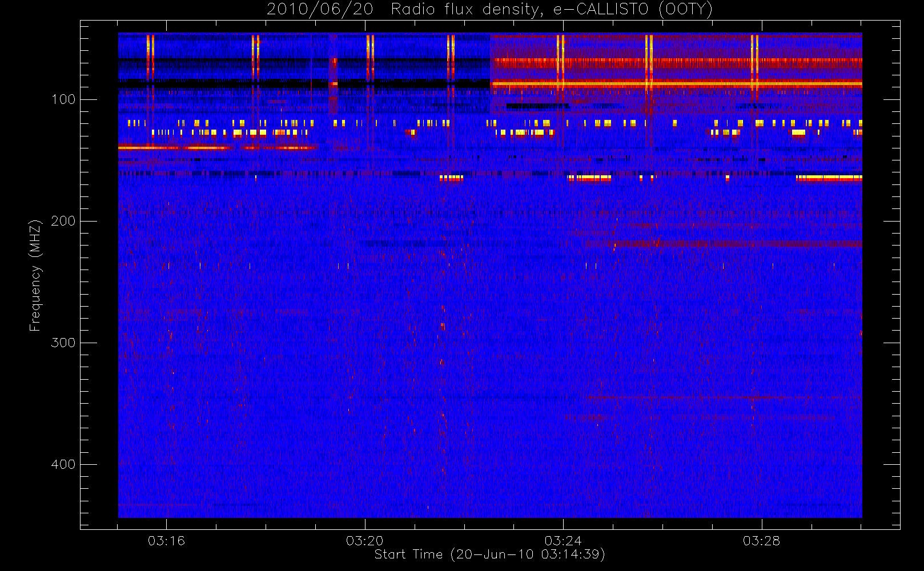Image resolution: width=924 pixels, height=571 pixels.
Task: Click the 03:16 time tick label
Action: 166,541
